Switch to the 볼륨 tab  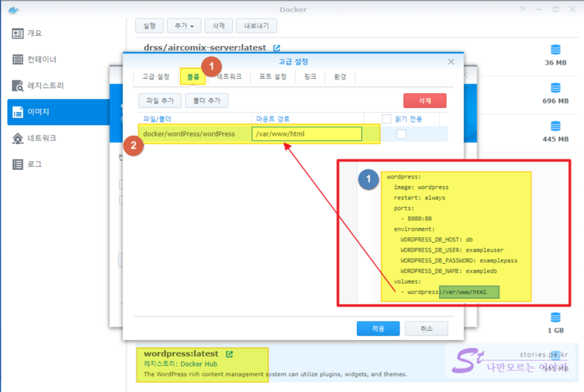[193, 77]
